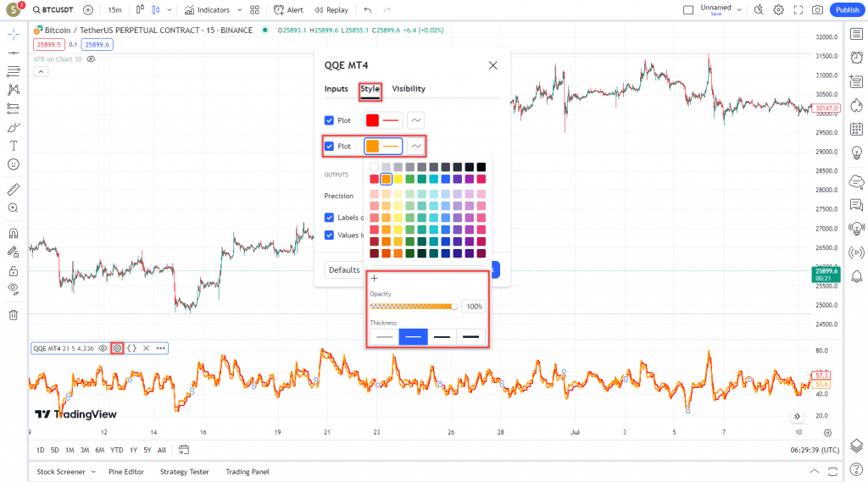Viewport: 868px width, 482px height.
Task: Adjust the Opacity slider
Action: pos(413,307)
